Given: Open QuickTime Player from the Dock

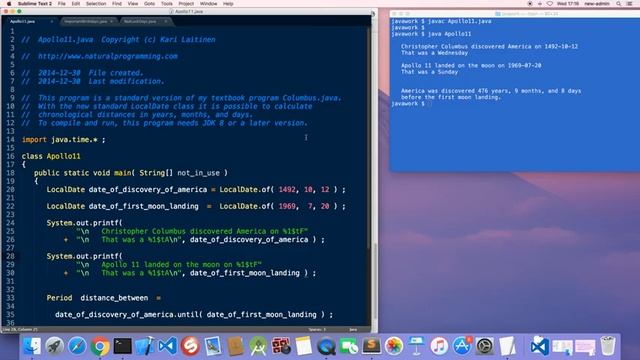Looking at the screenshot, I should 326,346.
